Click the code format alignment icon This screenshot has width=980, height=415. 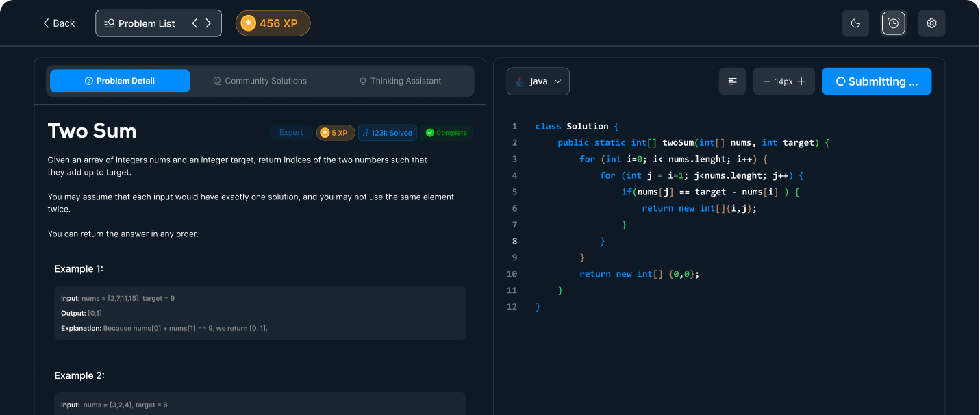[732, 81]
